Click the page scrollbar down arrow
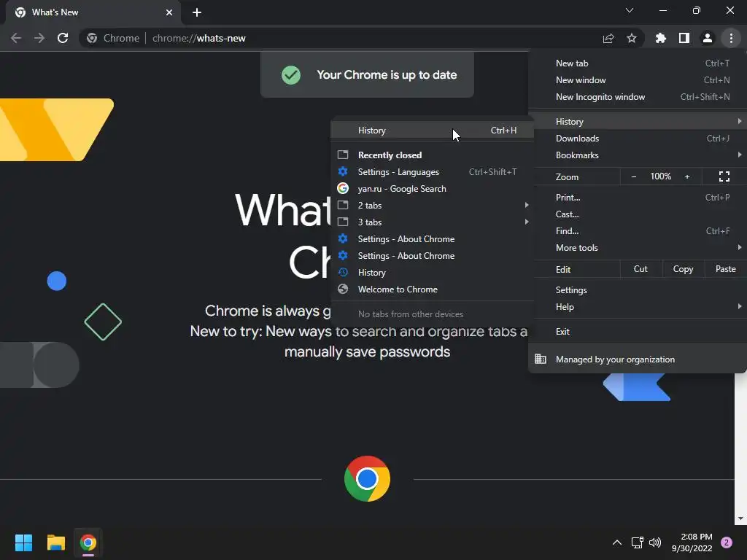 tap(740, 518)
